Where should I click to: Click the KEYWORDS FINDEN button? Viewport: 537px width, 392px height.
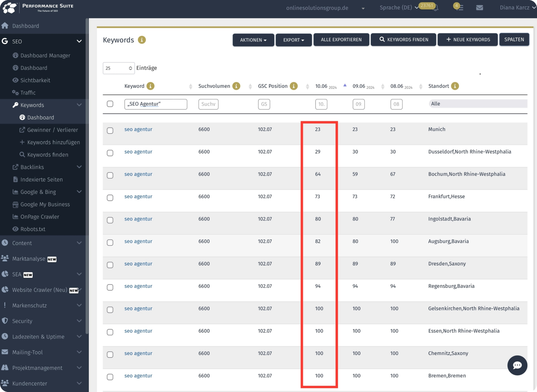[x=403, y=40]
